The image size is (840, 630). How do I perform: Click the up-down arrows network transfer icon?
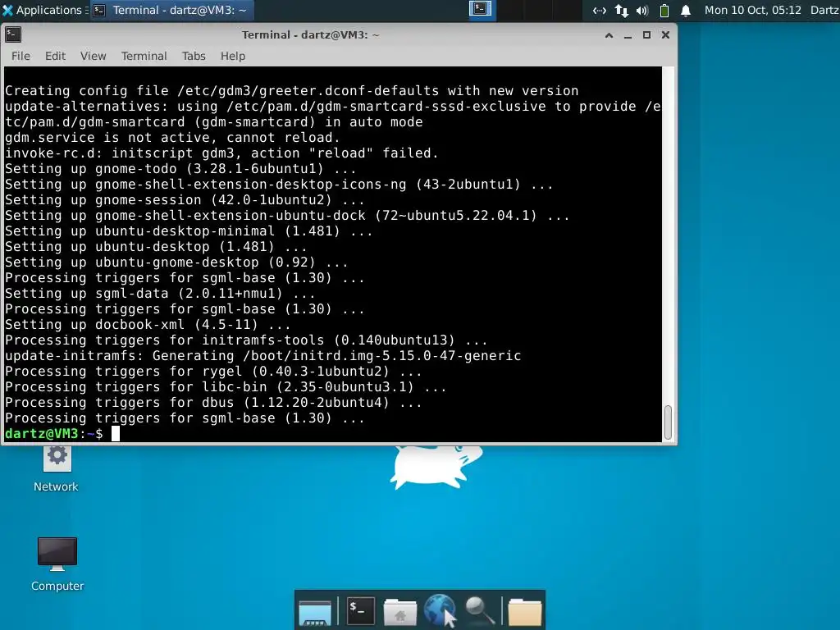pos(622,10)
